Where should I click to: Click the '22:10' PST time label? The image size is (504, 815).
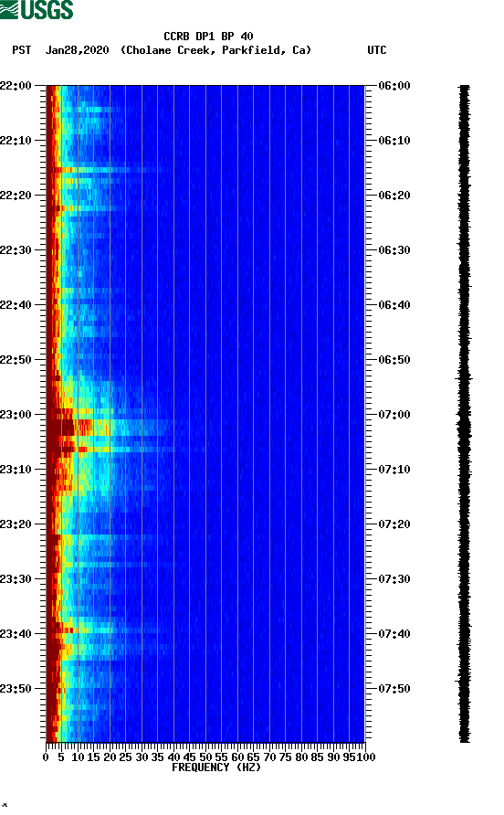pos(16,141)
